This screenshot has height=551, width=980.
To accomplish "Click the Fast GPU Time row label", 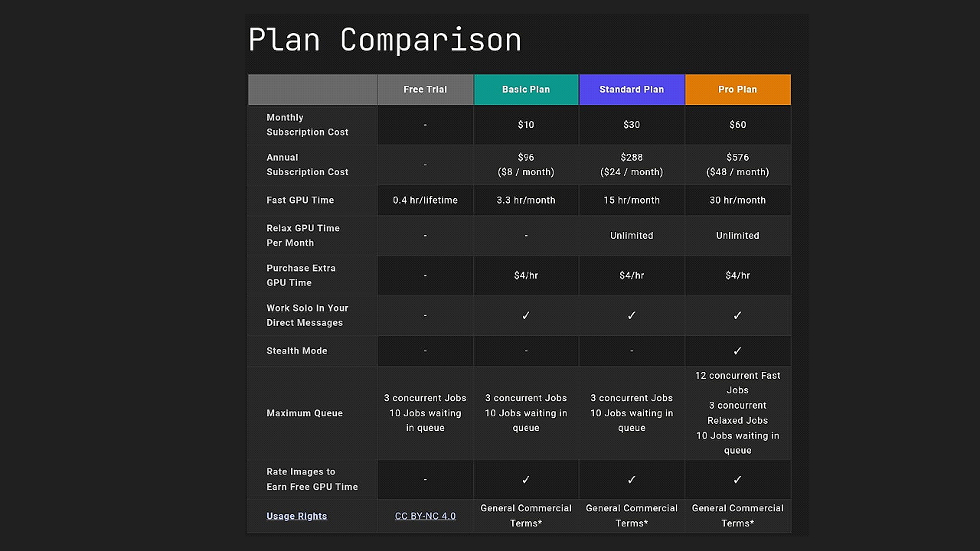I will pos(300,200).
